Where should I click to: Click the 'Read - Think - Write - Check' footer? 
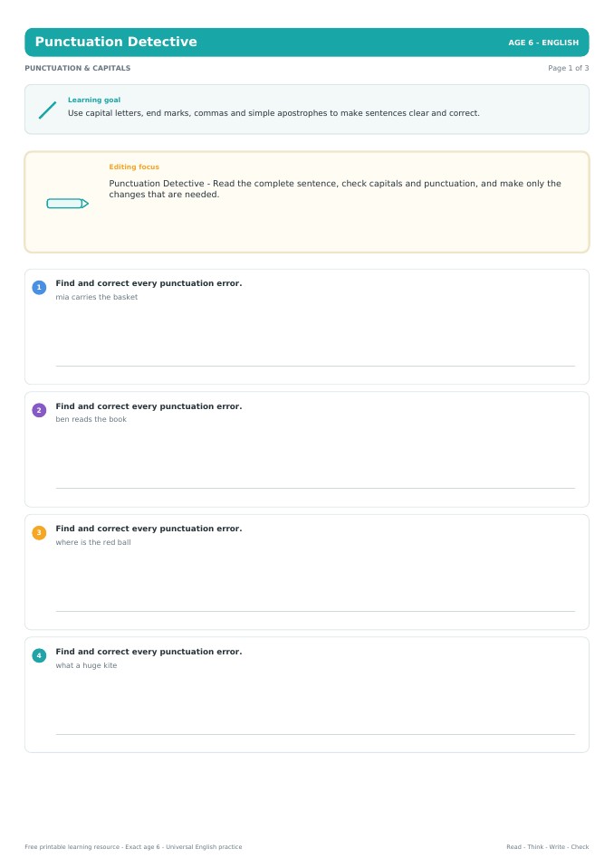(548, 847)
